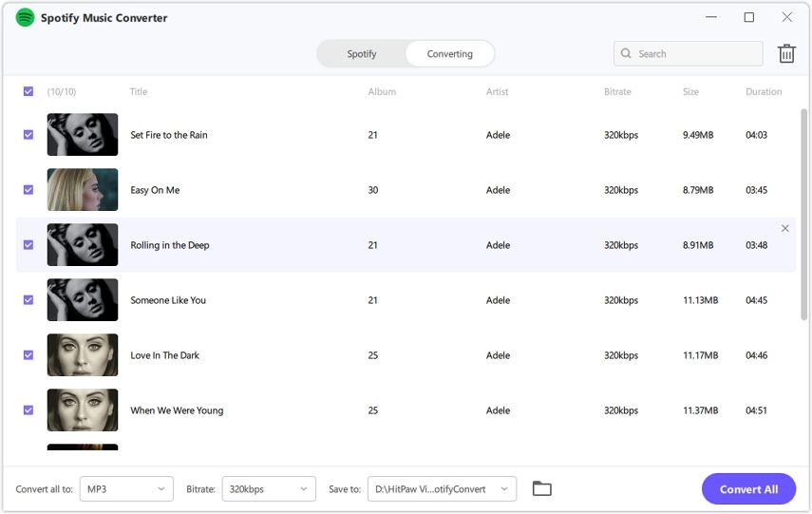Click the vertical scrollbar of the song list
This screenshot has width=812, height=514.
pyautogui.click(x=803, y=215)
